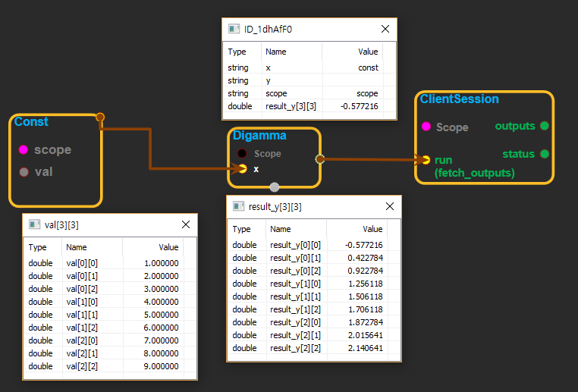Click the Const node's top-right output port
Image resolution: width=578 pixels, height=392 pixels.
100,118
